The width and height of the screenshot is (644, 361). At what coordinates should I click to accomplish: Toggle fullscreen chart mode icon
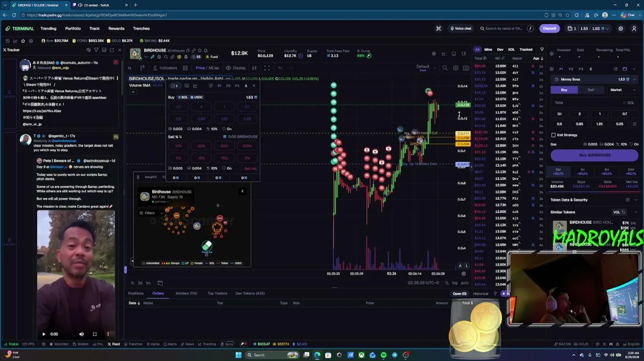pyautogui.click(x=267, y=68)
